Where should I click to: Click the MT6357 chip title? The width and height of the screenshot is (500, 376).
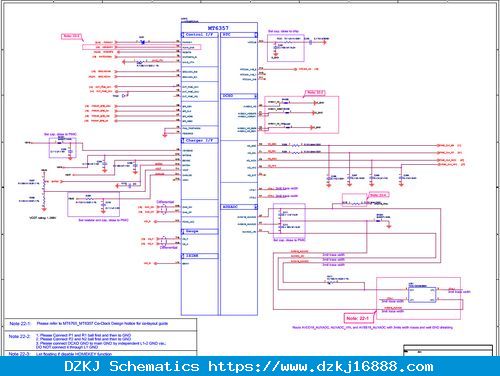point(218,28)
